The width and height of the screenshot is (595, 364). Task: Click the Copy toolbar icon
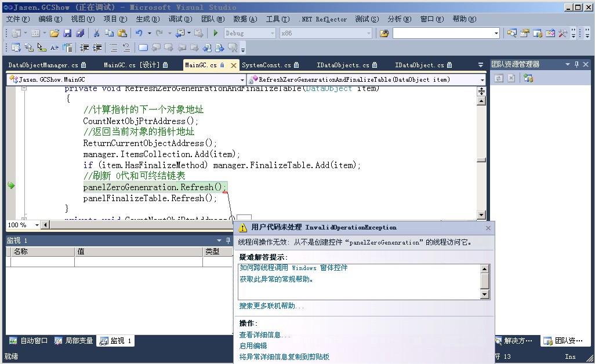(109, 34)
